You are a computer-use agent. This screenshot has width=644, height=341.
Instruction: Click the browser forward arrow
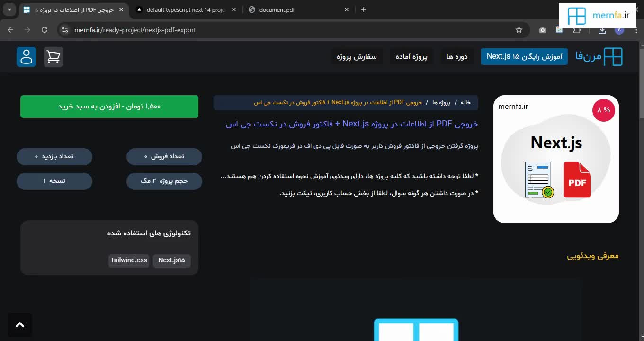click(x=27, y=30)
